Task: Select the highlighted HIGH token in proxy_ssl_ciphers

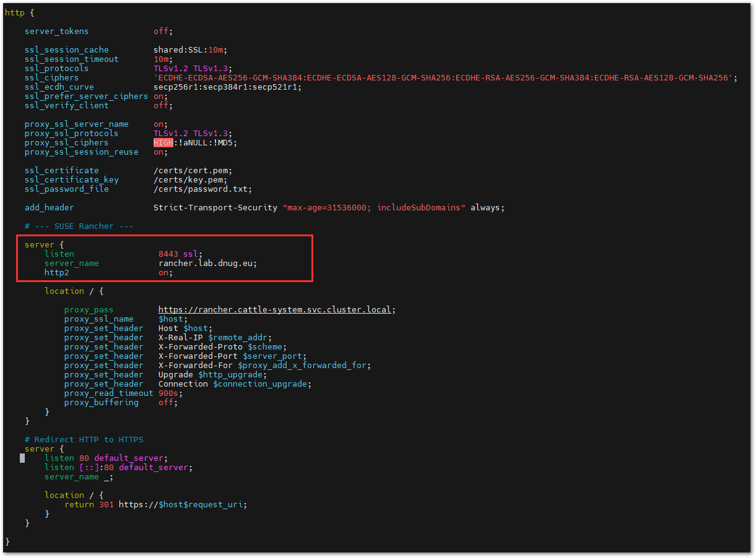Action: tap(162, 142)
